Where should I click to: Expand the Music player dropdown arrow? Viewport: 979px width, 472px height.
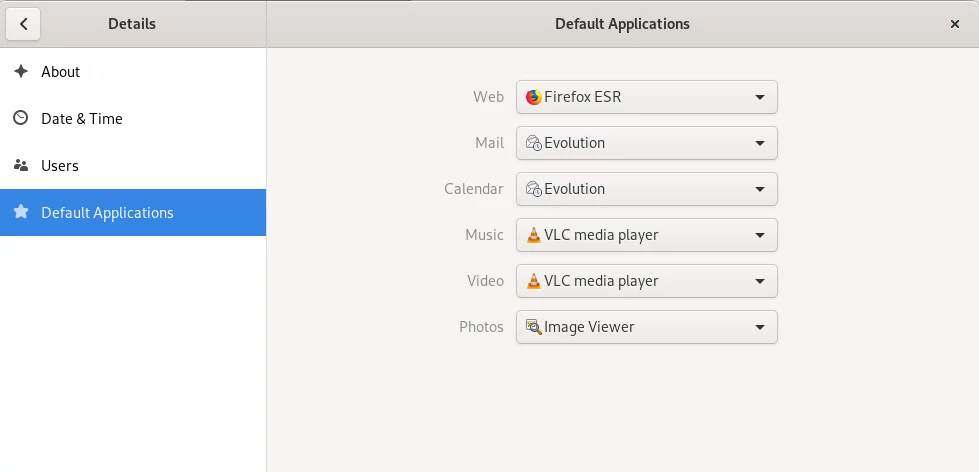tap(760, 235)
